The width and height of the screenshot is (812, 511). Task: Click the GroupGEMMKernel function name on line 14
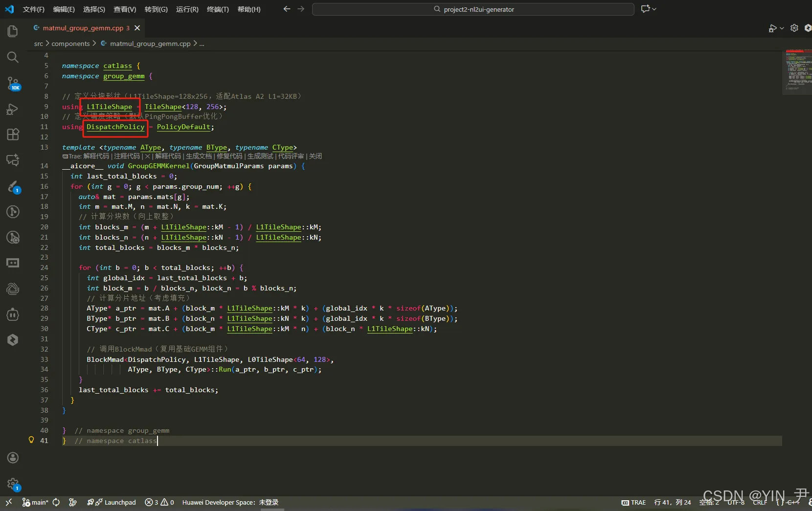(x=158, y=166)
